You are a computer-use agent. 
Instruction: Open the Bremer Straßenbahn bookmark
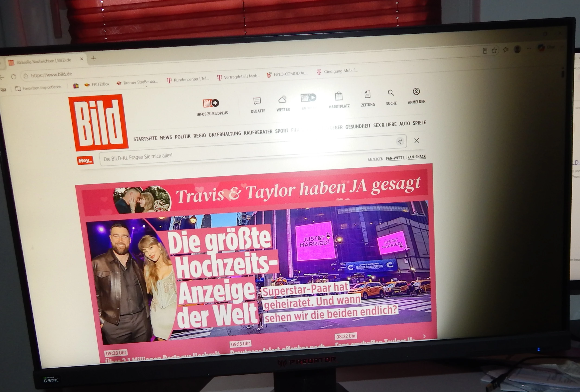coord(138,82)
